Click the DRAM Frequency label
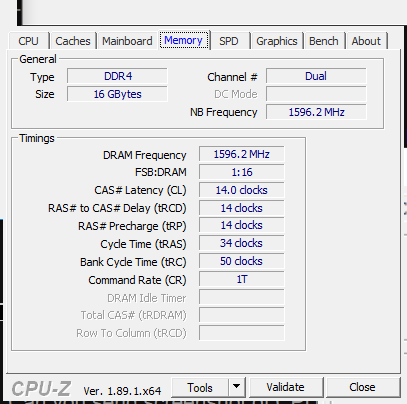 (x=145, y=155)
